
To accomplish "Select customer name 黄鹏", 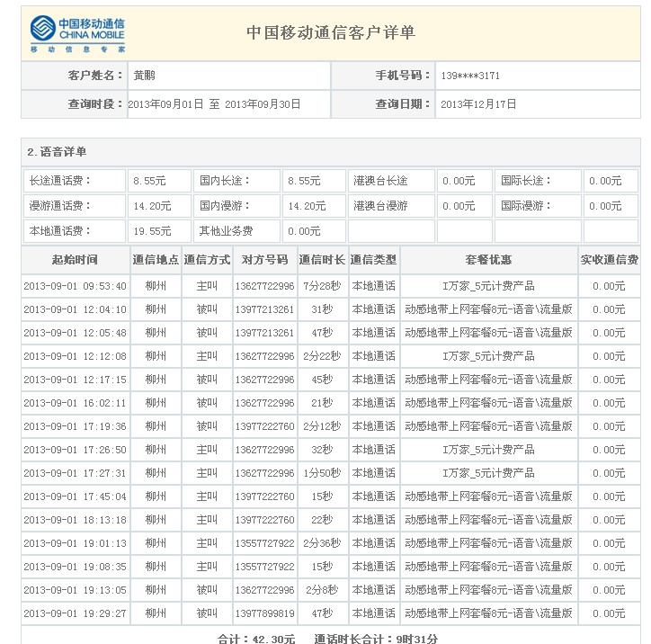I will [x=145, y=76].
